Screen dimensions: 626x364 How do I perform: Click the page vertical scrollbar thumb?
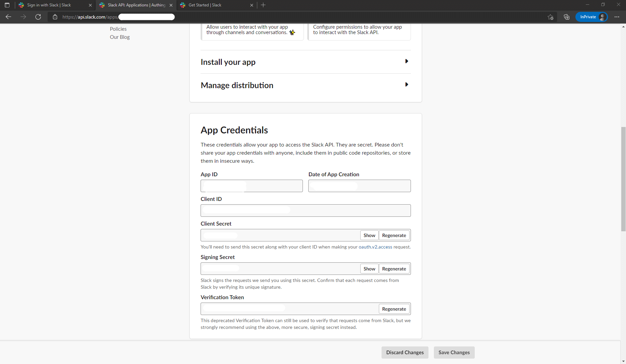(623, 179)
